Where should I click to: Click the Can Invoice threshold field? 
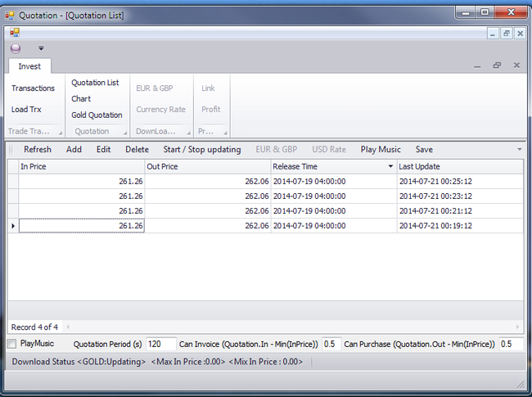point(331,344)
